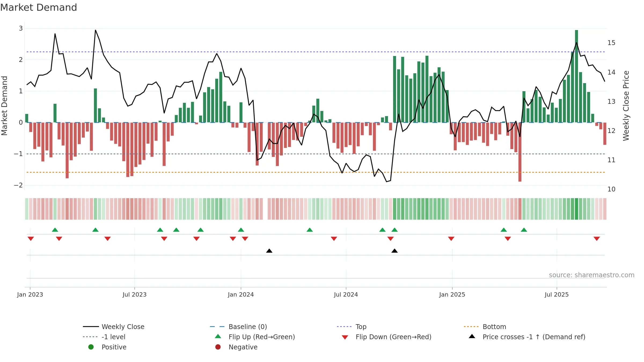Toggle the Top legend entry
This screenshot has width=644, height=362.
point(352,327)
